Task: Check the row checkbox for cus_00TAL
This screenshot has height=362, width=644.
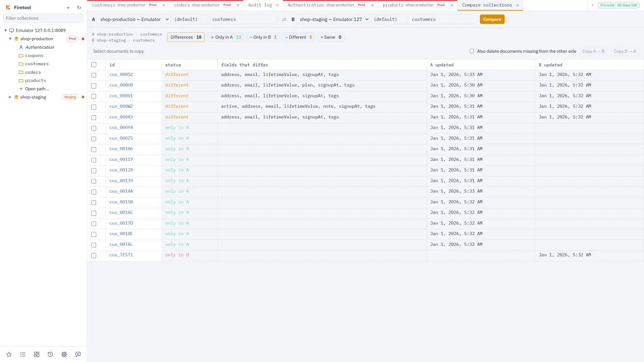Action: tap(94, 245)
